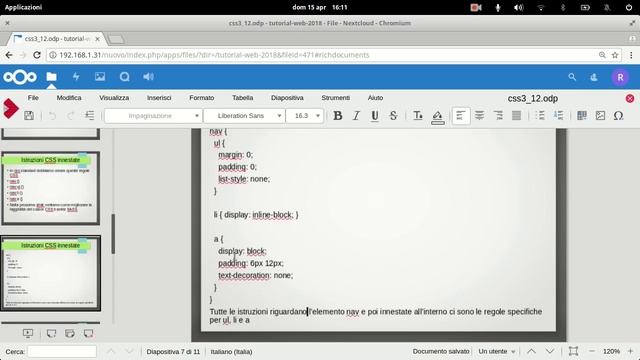
Task: Close the document with red X
Action: [630, 98]
